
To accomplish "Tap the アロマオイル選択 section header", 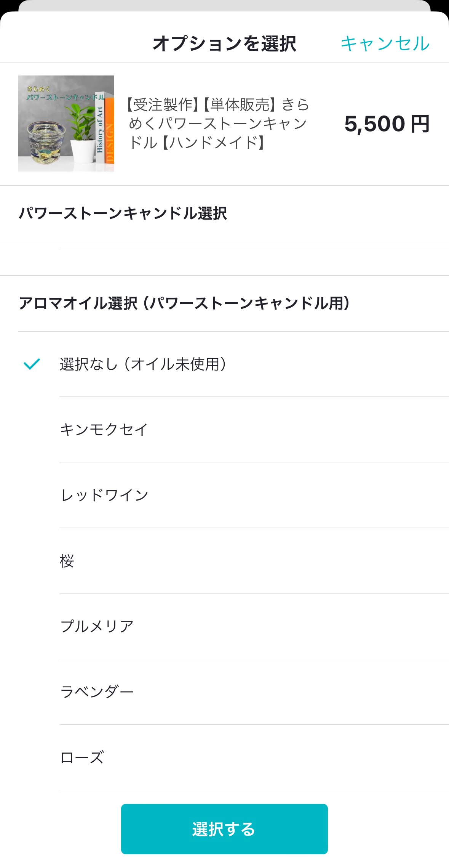I will (x=184, y=303).
